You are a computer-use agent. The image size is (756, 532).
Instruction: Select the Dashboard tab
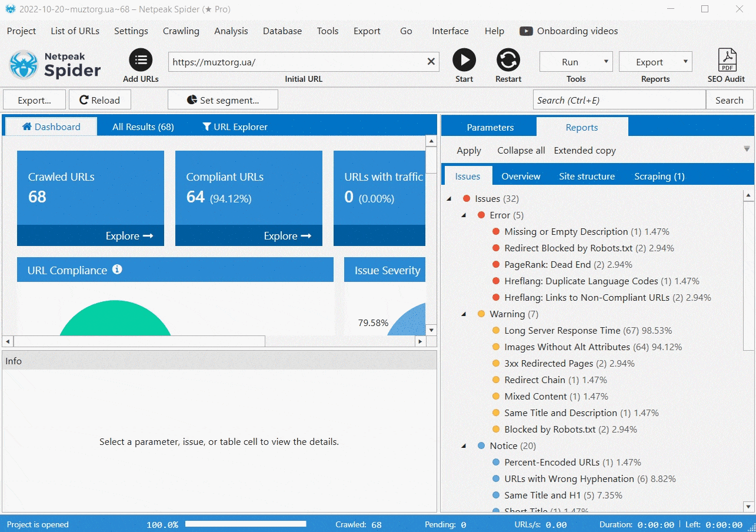[51, 127]
